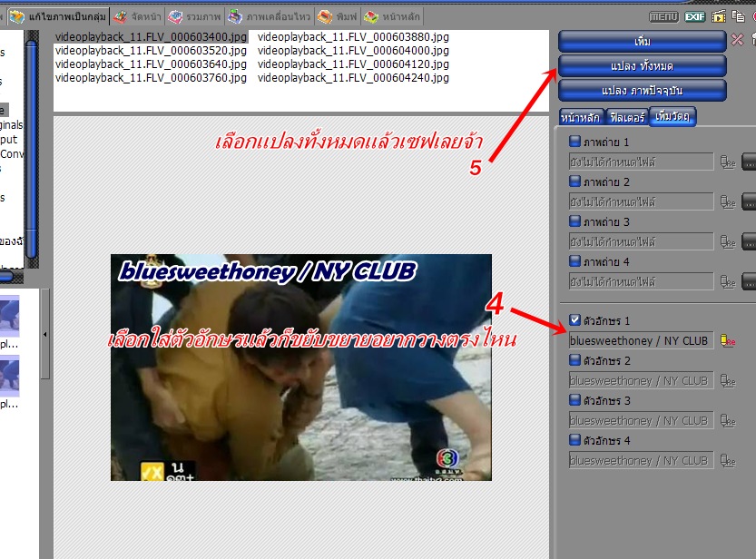Click the folder tree vertical scrollbar
This screenshot has height=559, width=756.
click(x=32, y=150)
